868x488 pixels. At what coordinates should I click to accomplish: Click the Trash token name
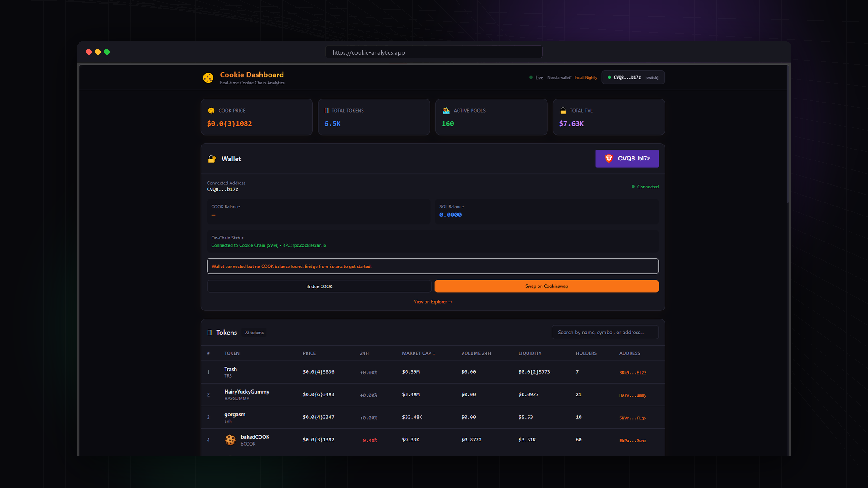click(x=231, y=369)
